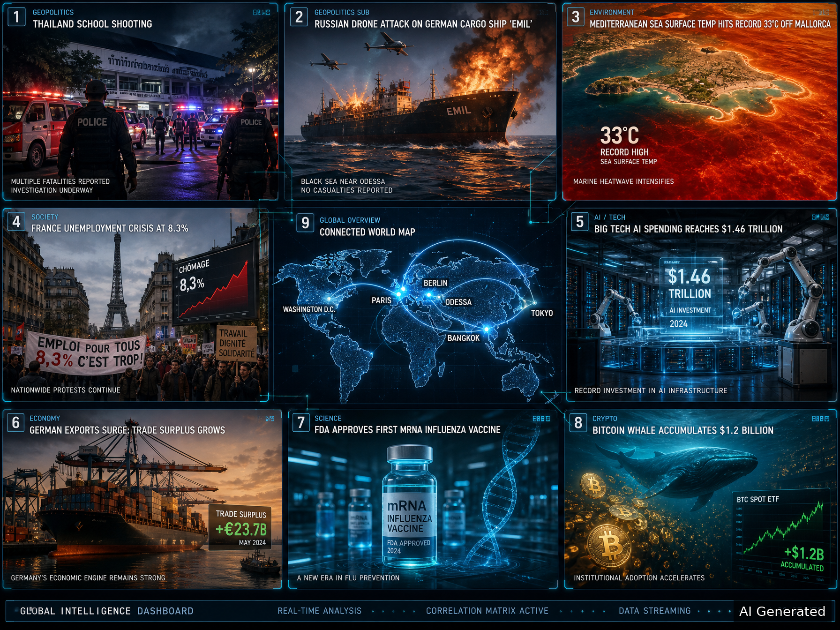Click the 'Black Sea near Odessa' caption
This screenshot has width=840, height=630.
pos(343,181)
